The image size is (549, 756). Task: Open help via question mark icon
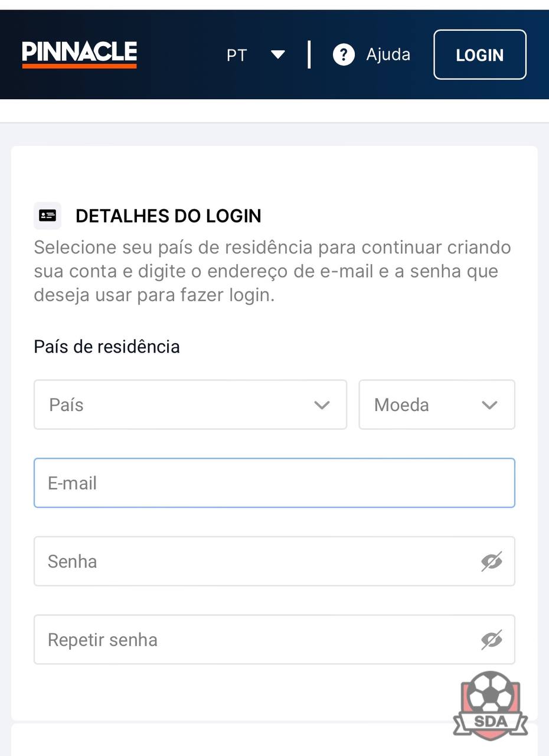tap(344, 55)
